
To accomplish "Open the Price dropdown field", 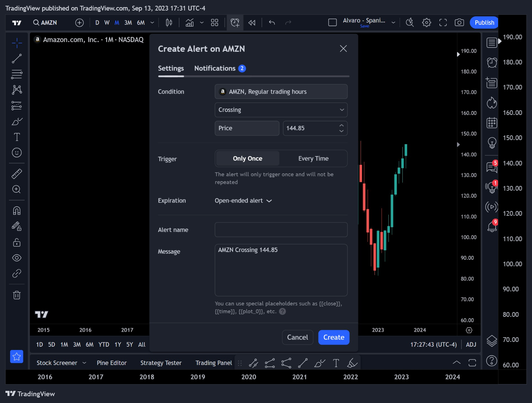I will (247, 128).
